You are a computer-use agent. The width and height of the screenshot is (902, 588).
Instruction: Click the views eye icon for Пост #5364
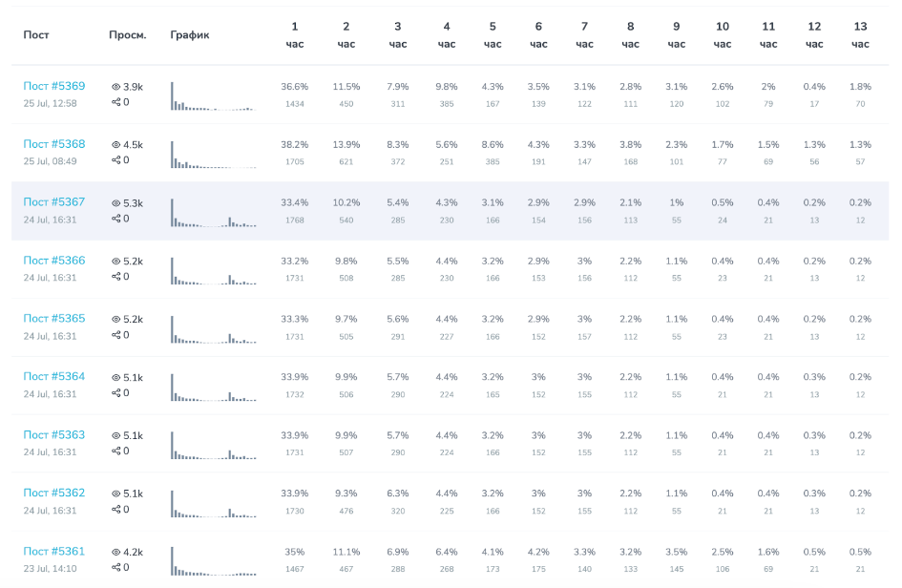[x=115, y=377]
